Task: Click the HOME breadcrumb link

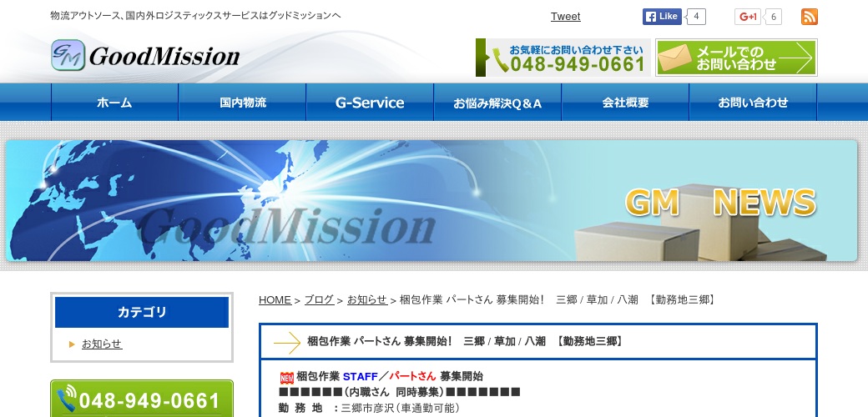Action: (275, 300)
